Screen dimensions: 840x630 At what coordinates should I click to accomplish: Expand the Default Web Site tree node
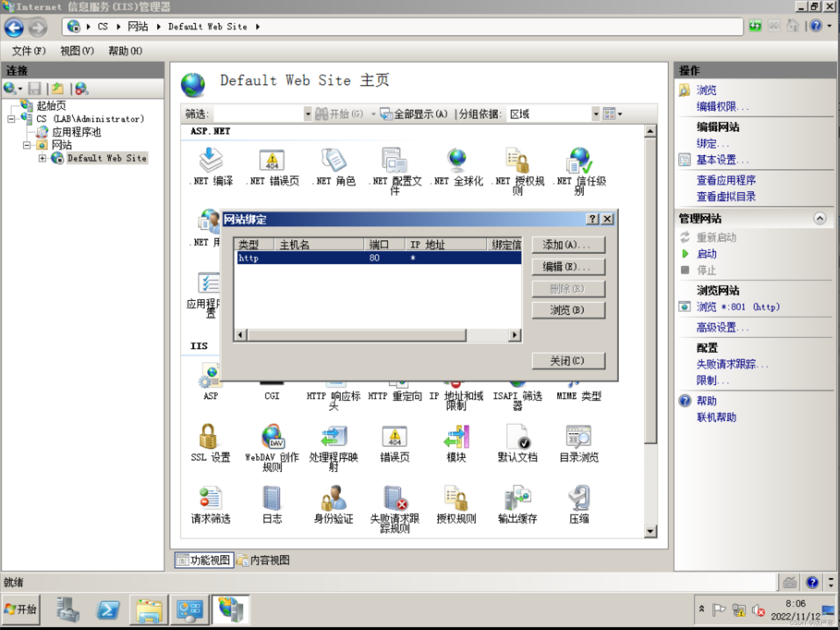pos(42,158)
